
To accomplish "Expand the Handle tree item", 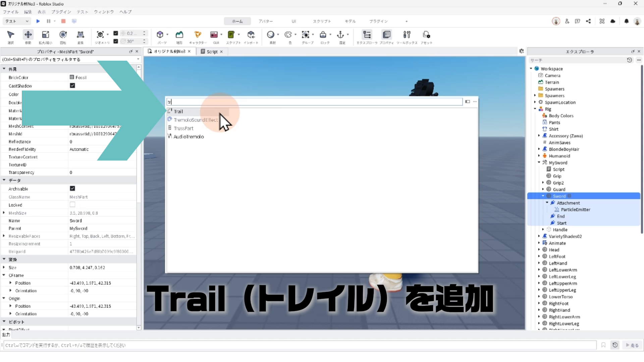I will tap(543, 230).
